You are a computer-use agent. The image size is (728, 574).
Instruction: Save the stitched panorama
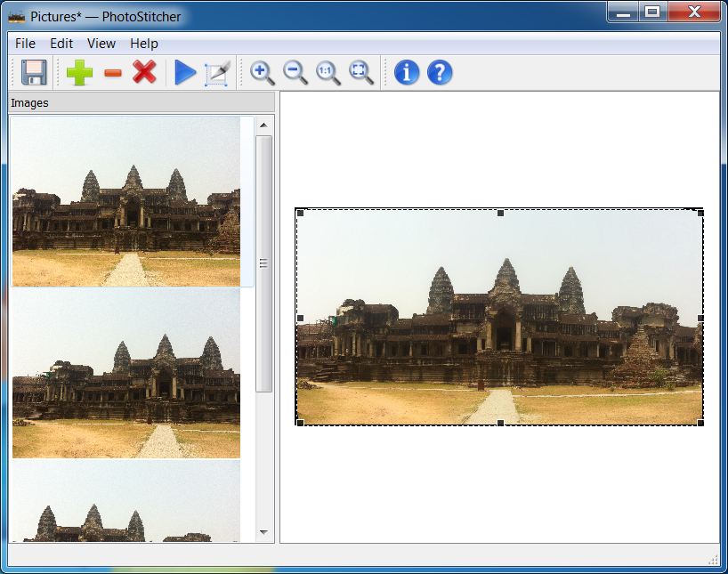point(33,74)
